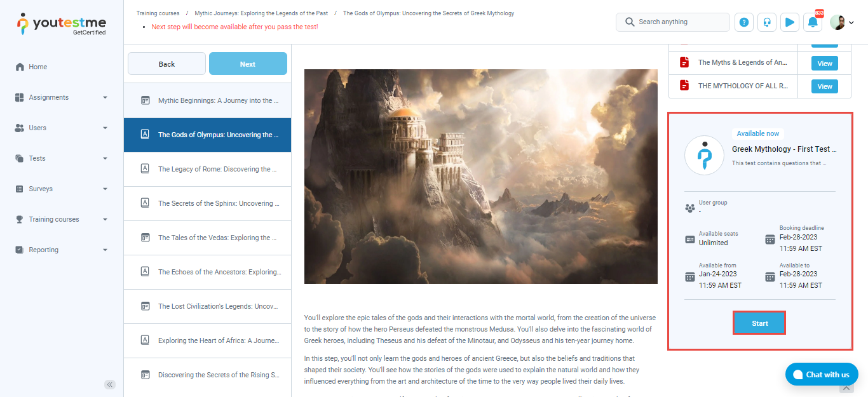
Task: Click the Available seats icon
Action: [690, 239]
